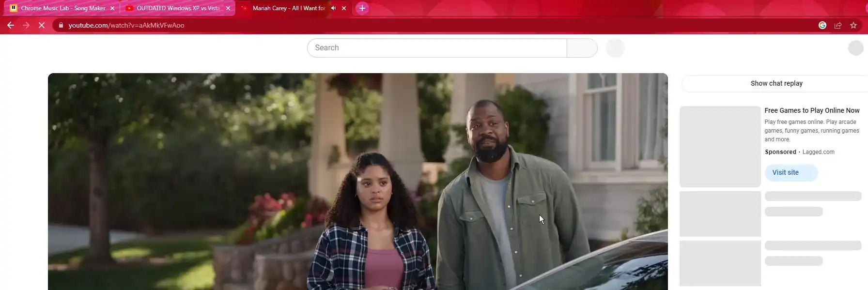This screenshot has height=290, width=868.
Task: Open the Google icon in address bar
Action: pyautogui.click(x=822, y=25)
